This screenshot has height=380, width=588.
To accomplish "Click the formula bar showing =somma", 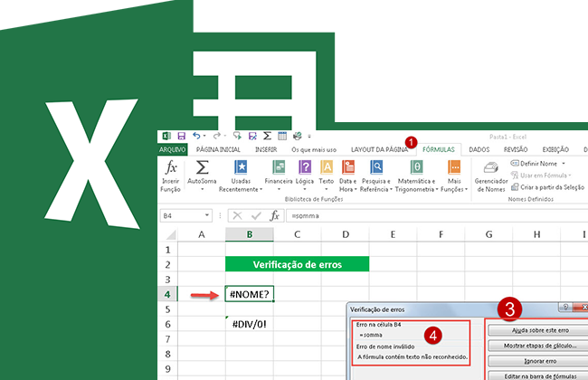I will [x=437, y=216].
